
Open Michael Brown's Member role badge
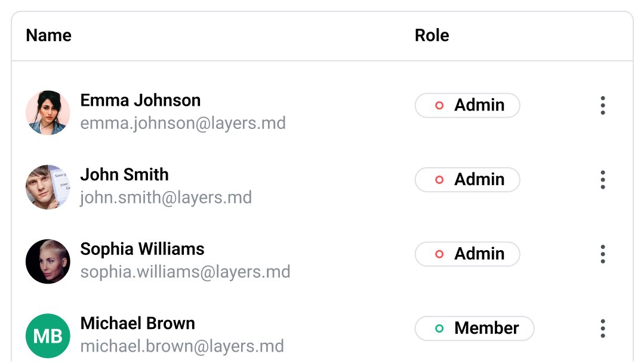point(474,328)
